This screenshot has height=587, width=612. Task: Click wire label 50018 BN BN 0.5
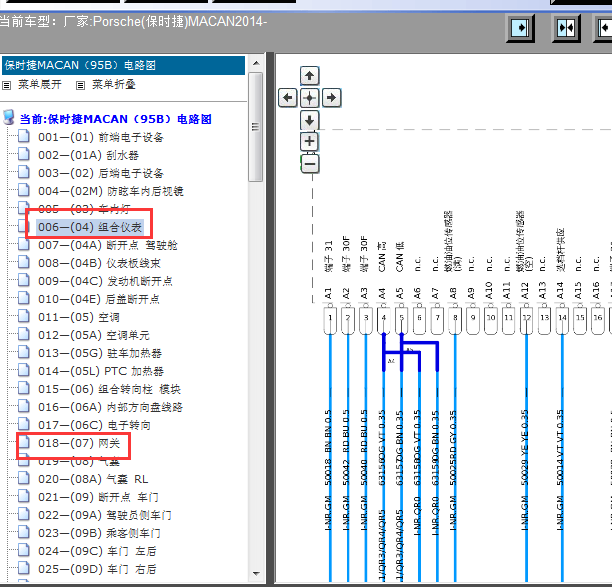(x=328, y=447)
